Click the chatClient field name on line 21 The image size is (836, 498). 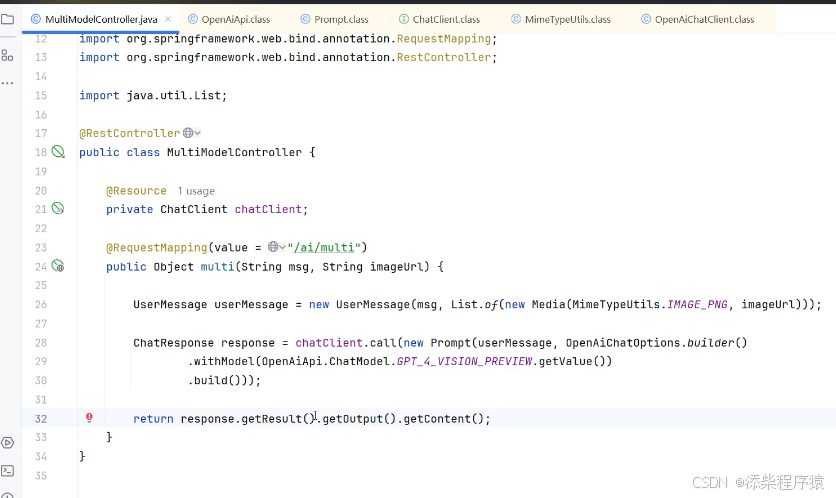pyautogui.click(x=268, y=209)
